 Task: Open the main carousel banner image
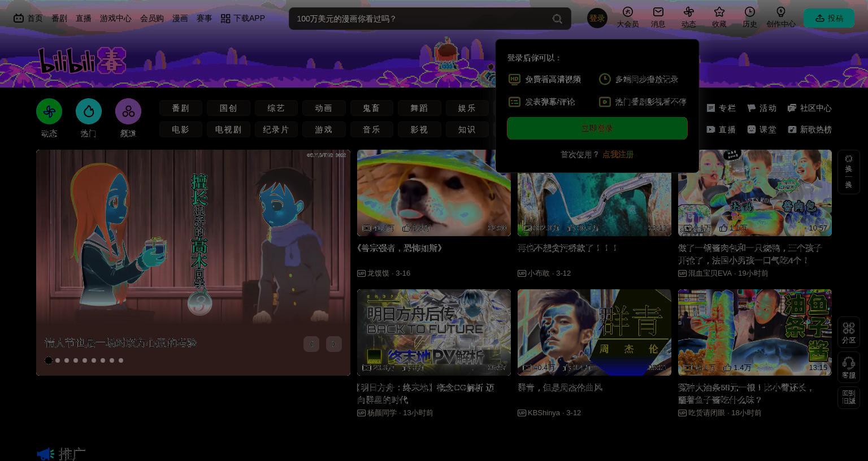point(193,263)
